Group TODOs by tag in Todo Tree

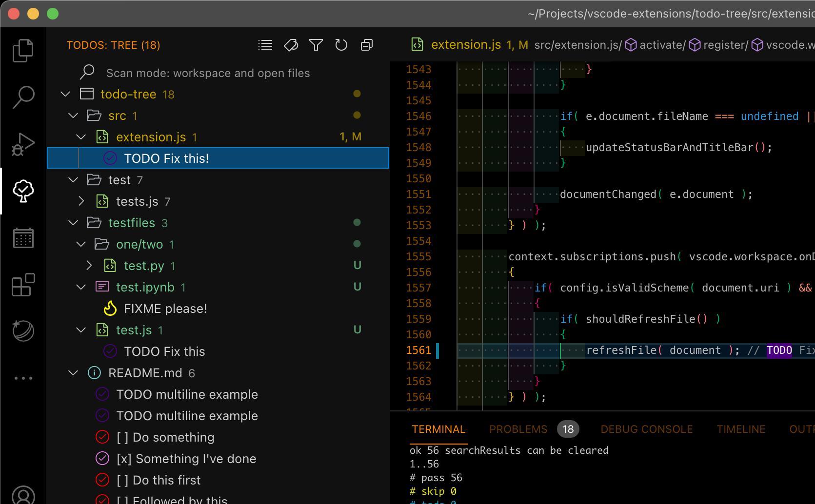tap(291, 44)
